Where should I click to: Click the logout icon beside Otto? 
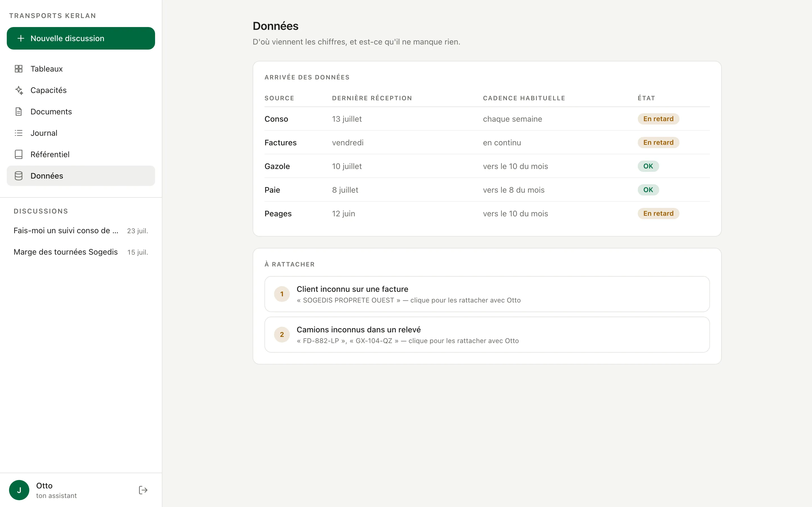[143, 490]
